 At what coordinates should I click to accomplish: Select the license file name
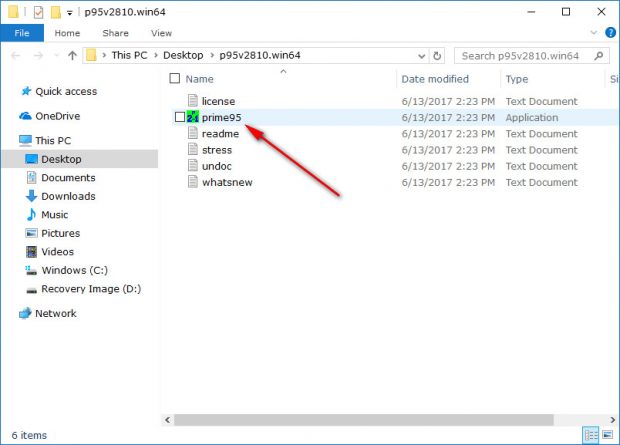[218, 101]
